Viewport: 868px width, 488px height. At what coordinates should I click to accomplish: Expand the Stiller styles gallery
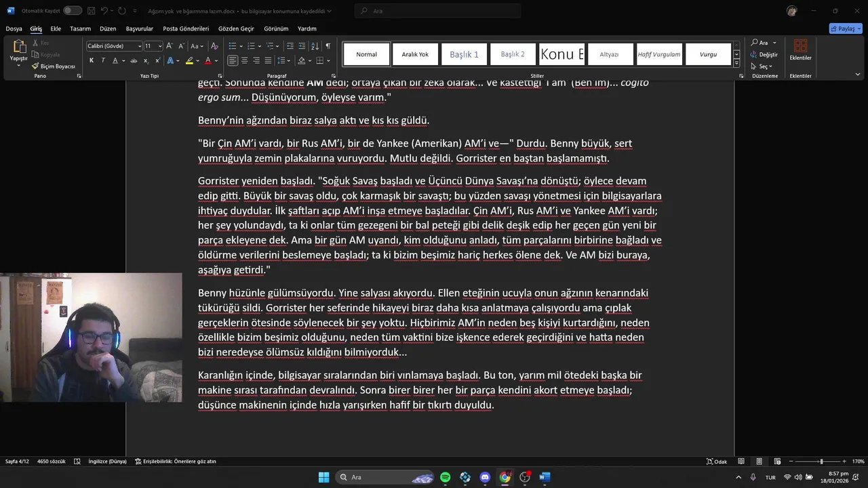(736, 63)
